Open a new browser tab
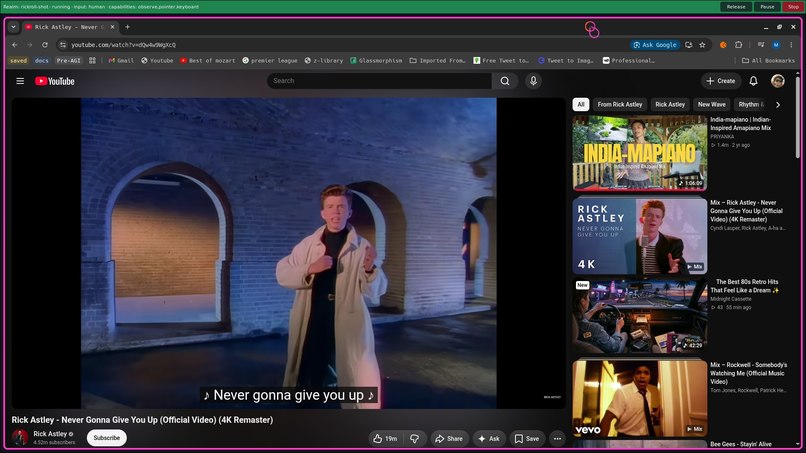This screenshot has height=453, width=806. [x=127, y=27]
